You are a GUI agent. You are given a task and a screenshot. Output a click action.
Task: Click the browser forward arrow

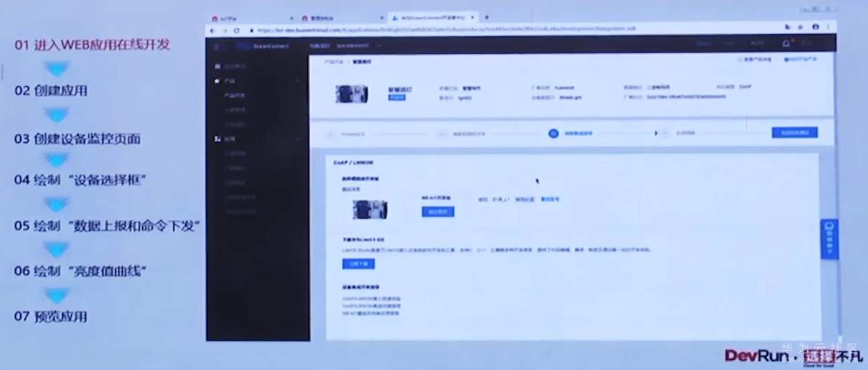226,30
